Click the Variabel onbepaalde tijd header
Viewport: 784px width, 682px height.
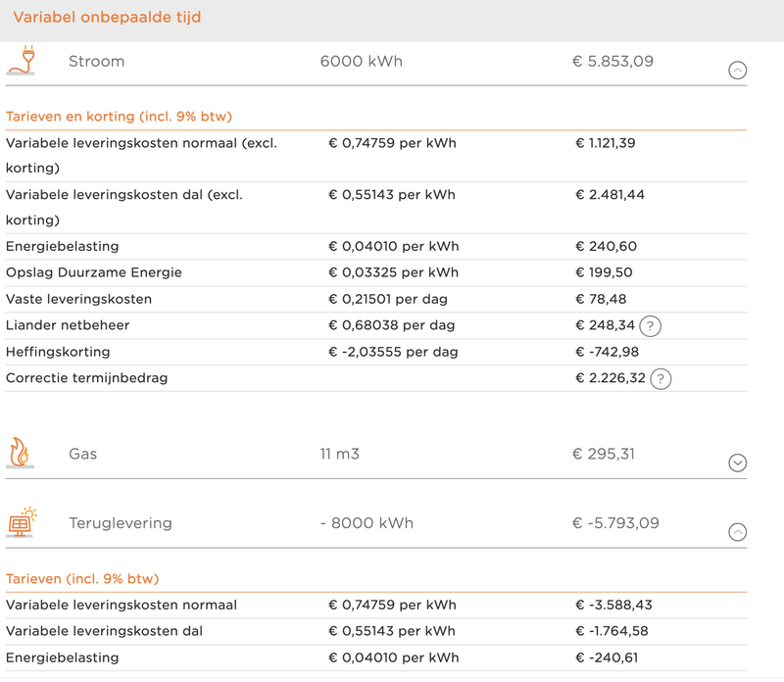point(107,18)
